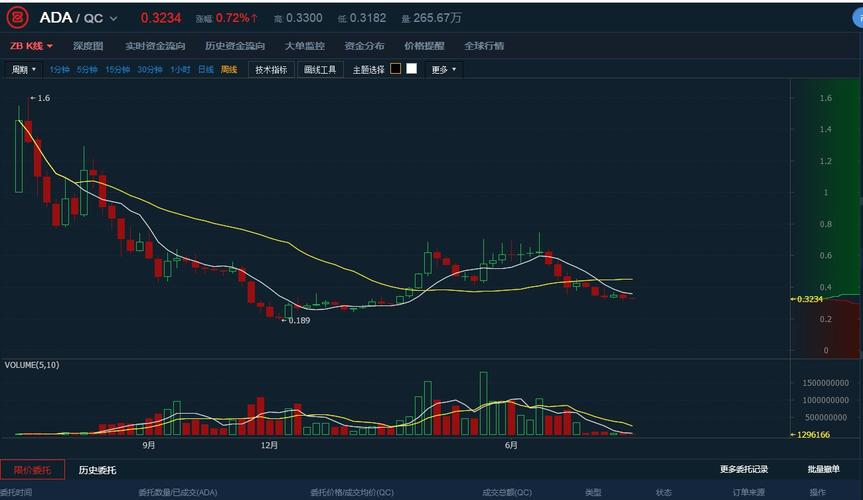Switch chart to 日线 daily candles
The image size is (863, 500).
[206, 69]
